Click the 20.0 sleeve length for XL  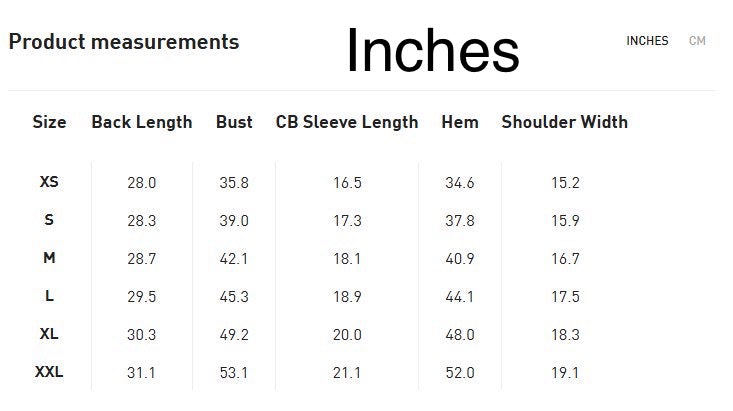pyautogui.click(x=347, y=335)
